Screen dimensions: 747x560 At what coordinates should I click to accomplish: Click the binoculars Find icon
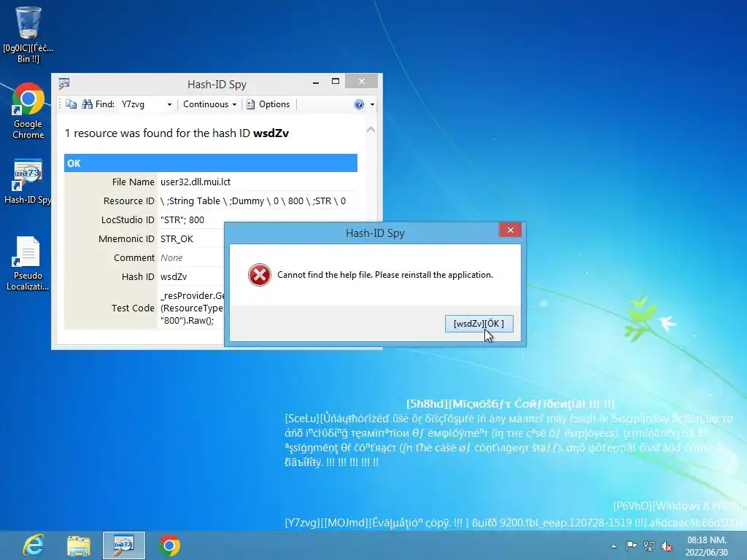pos(88,104)
